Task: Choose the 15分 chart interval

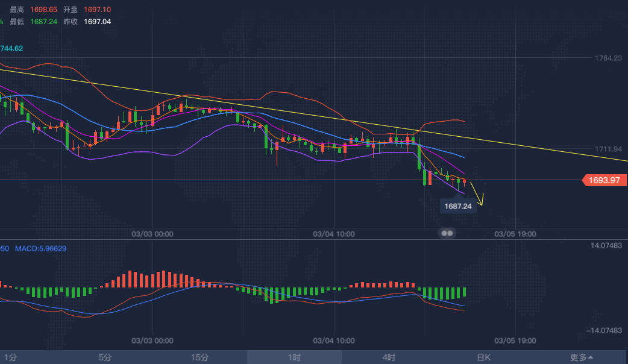Action: (199, 357)
